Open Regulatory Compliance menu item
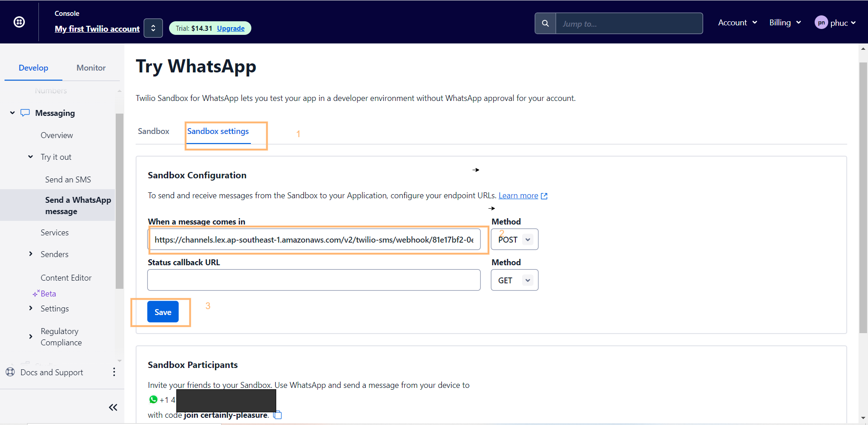Image resolution: width=868 pixels, height=425 pixels. pyautogui.click(x=61, y=337)
